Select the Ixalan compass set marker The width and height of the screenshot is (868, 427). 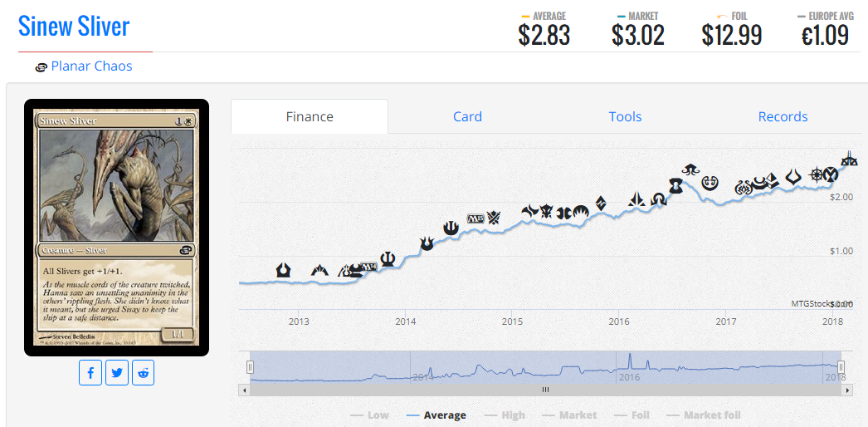click(817, 175)
